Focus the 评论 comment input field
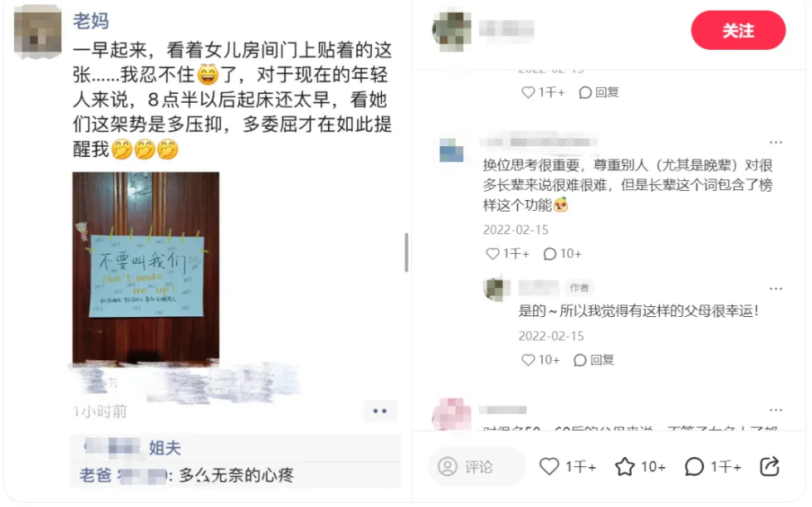This screenshot has height=507, width=812. click(x=477, y=466)
